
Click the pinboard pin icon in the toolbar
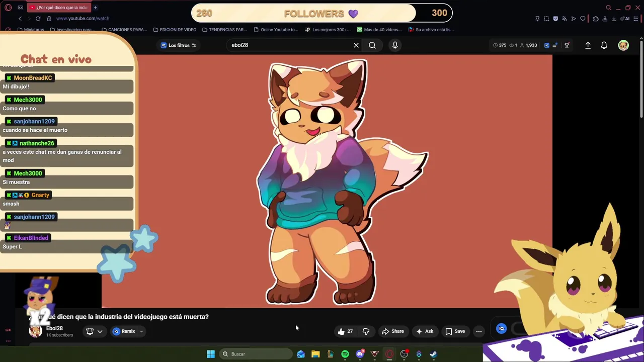(537, 19)
